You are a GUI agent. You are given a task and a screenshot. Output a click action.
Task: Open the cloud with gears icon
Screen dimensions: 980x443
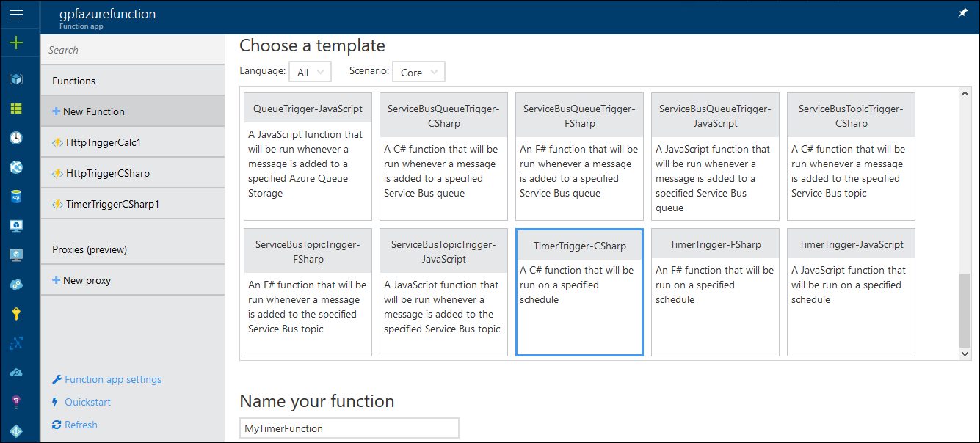(15, 285)
